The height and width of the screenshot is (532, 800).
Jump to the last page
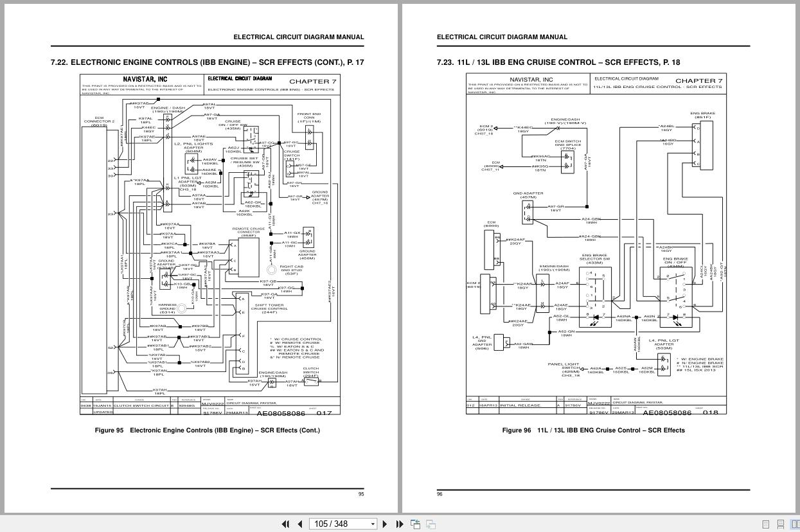(x=399, y=524)
